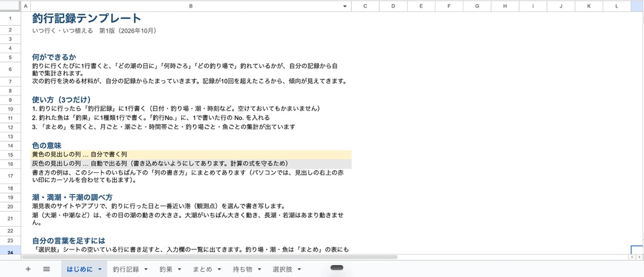Select column D header
Viewport: 644px width, 277px height.
393,6
